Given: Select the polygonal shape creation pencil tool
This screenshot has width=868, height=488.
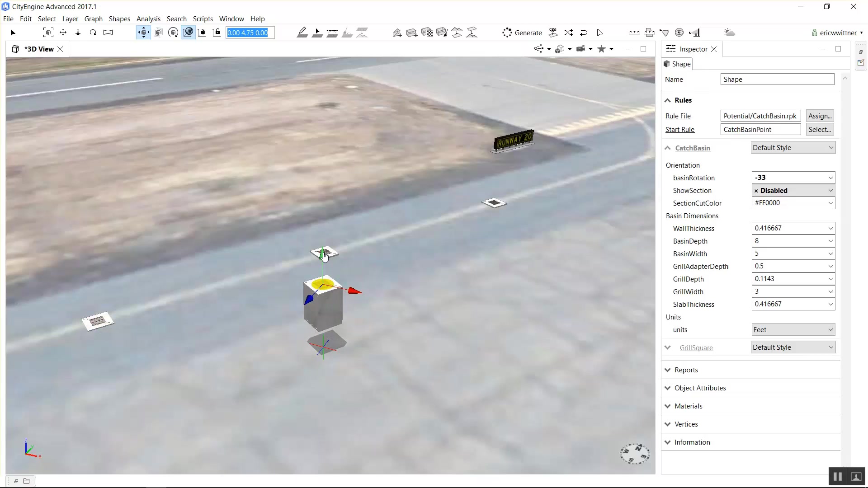Looking at the screenshot, I should click(x=302, y=33).
